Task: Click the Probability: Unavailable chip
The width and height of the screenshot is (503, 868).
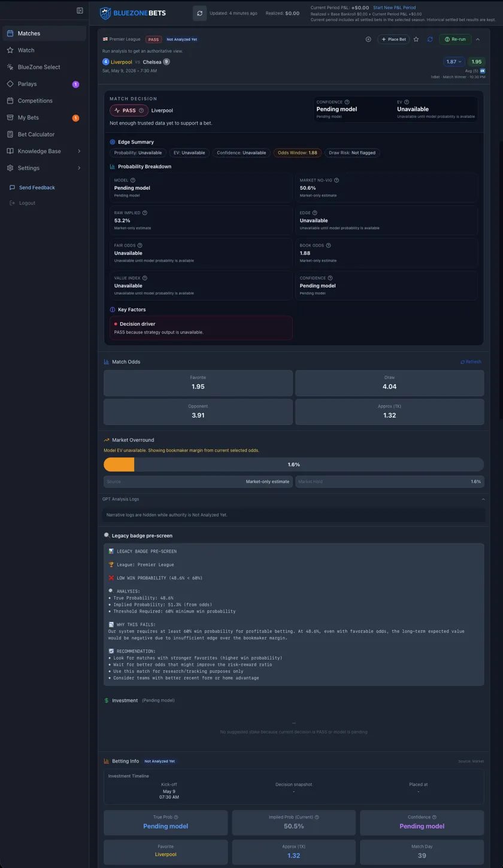Action: coord(138,153)
